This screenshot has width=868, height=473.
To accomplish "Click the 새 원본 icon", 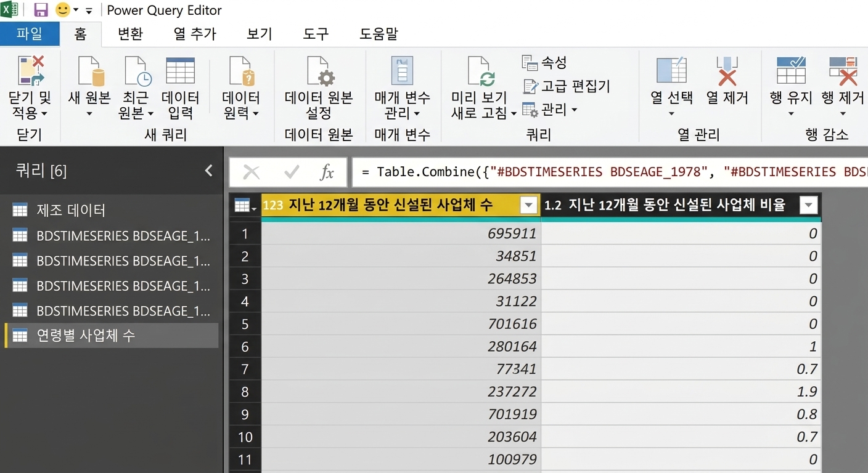I will tap(90, 70).
